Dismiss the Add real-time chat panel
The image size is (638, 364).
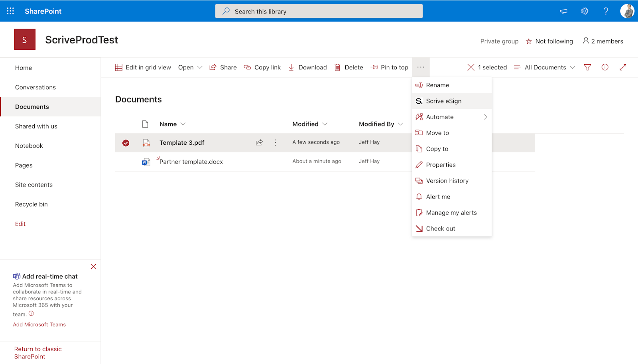[x=93, y=267]
